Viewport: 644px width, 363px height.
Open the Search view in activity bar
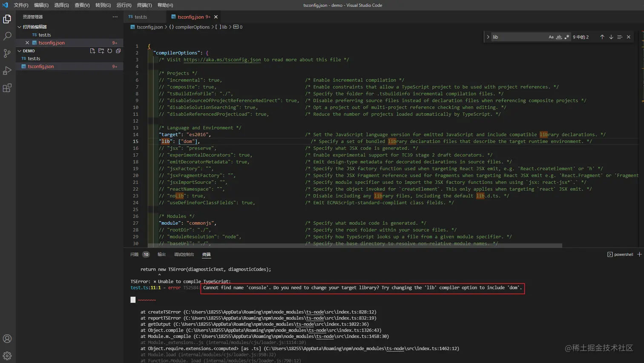(7, 36)
